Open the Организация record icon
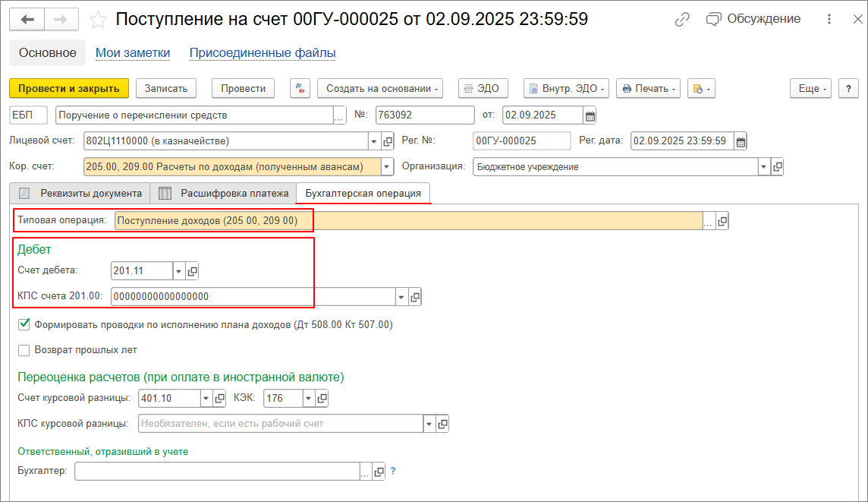This screenshot has height=502, width=868. pos(777,167)
